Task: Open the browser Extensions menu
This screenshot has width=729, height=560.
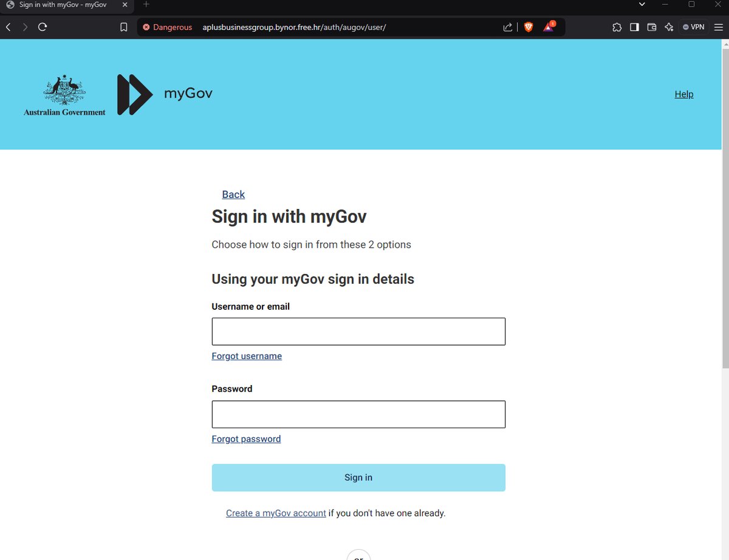Action: [x=617, y=27]
